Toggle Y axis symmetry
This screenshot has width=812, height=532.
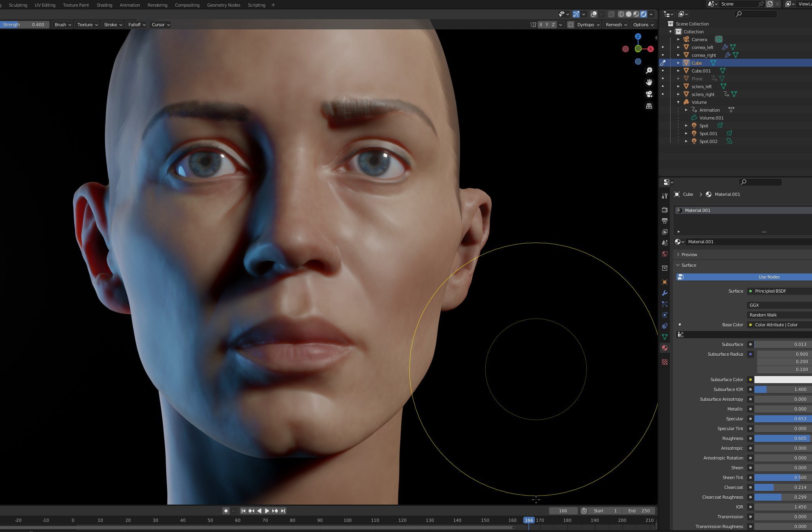pos(547,25)
